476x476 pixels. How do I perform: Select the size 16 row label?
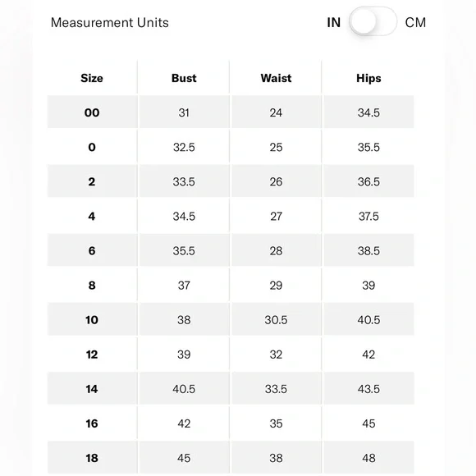(x=92, y=423)
